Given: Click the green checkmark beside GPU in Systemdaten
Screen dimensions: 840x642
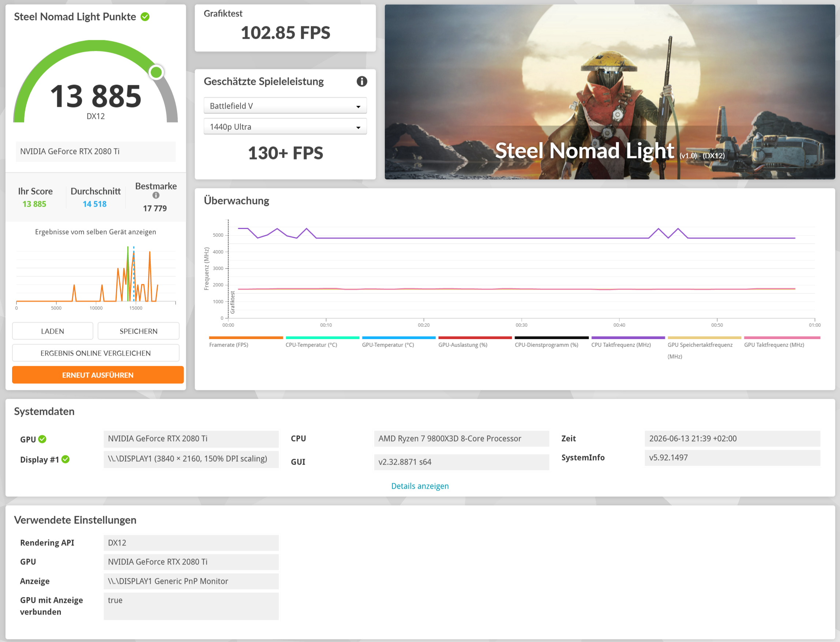Looking at the screenshot, I should tap(42, 439).
